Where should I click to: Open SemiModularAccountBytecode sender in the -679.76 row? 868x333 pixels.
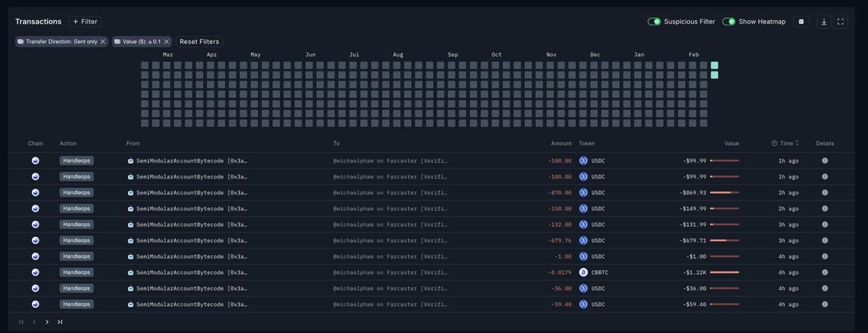pos(192,241)
